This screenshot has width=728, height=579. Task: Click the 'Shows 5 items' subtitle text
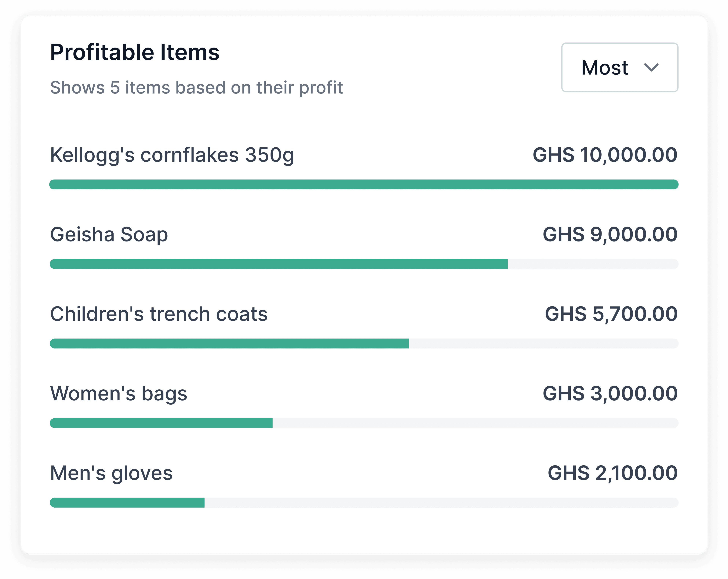(x=196, y=88)
